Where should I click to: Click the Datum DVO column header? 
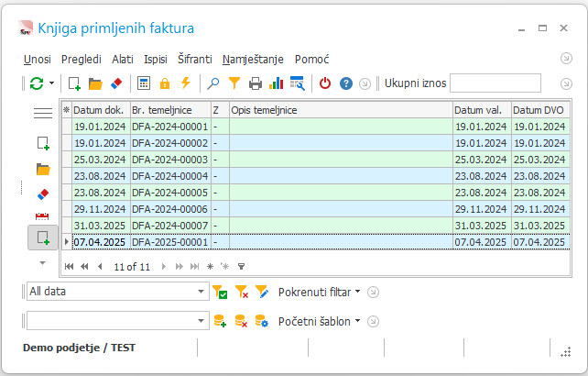(540, 110)
